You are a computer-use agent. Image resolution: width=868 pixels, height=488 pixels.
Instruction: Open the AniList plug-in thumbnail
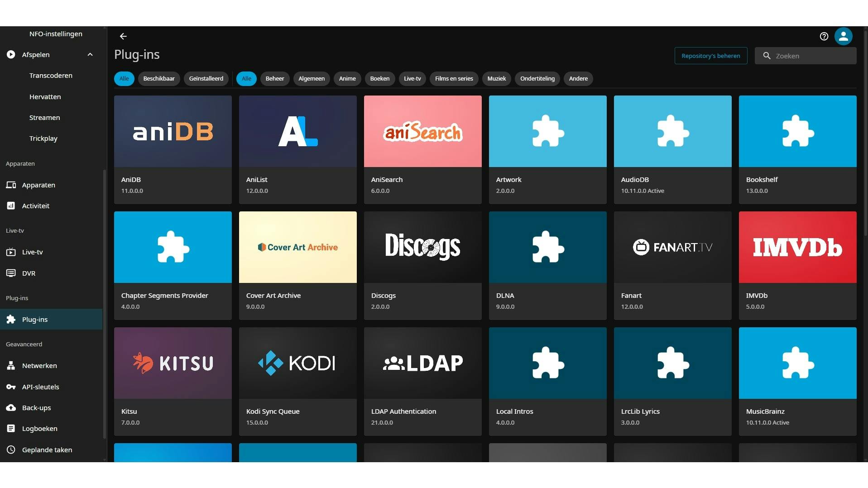(298, 131)
